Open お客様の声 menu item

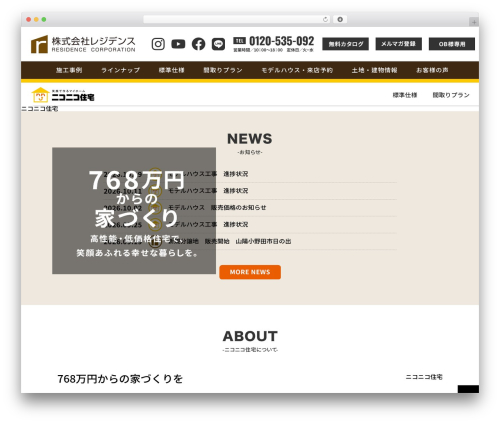pyautogui.click(x=432, y=70)
